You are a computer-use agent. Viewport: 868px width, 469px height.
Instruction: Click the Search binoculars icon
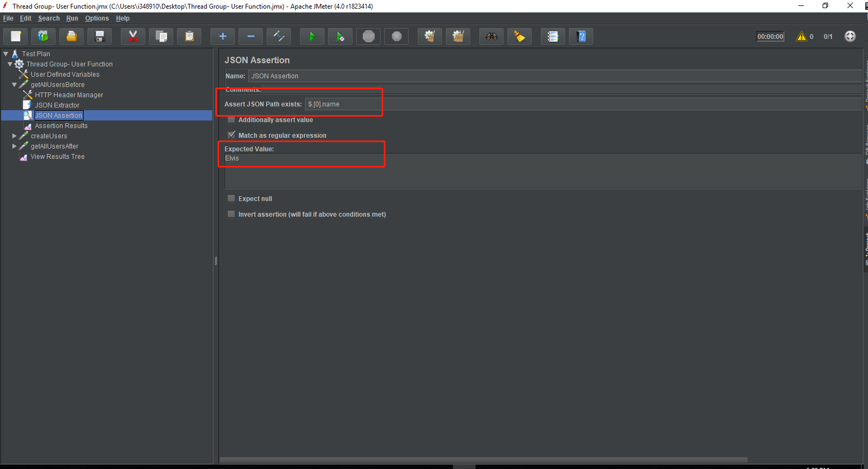(x=491, y=36)
